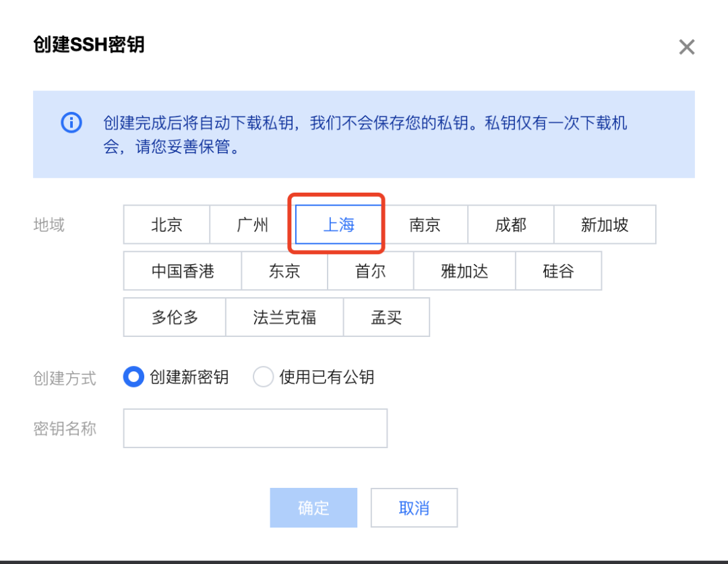Select 创建新密钥 radio button

pos(133,377)
